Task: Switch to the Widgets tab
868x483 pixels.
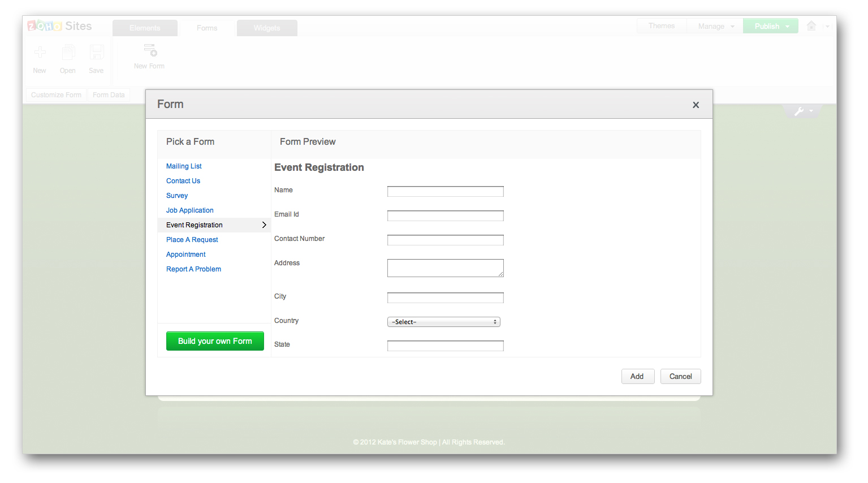Action: [x=266, y=27]
